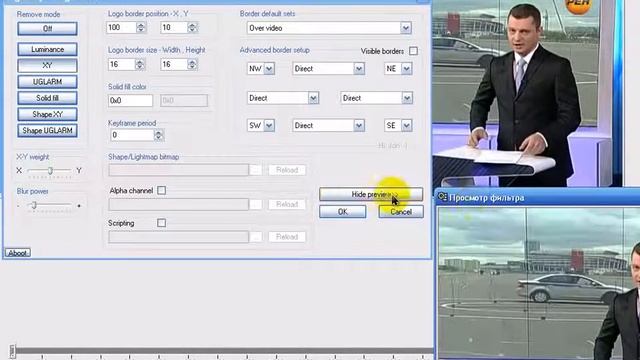
Task: Open Border default sets dropdown
Action: tap(329, 28)
